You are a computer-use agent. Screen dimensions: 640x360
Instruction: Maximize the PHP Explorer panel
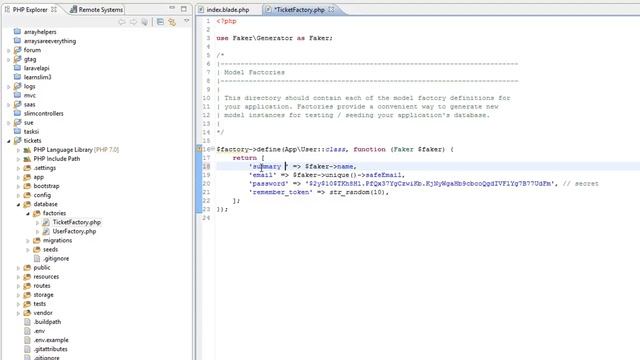pos(184,9)
